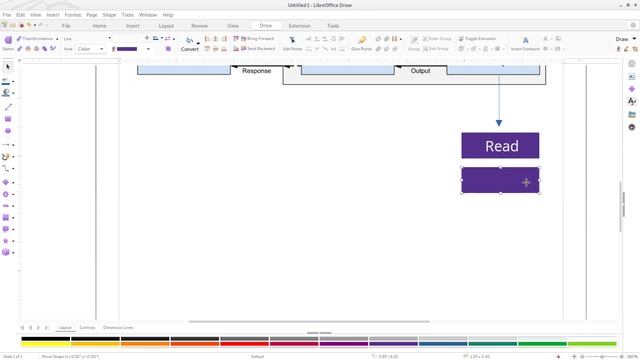This screenshot has width=640, height=360.
Task: Click the Line Color tool in left toolbar
Action: (6, 81)
